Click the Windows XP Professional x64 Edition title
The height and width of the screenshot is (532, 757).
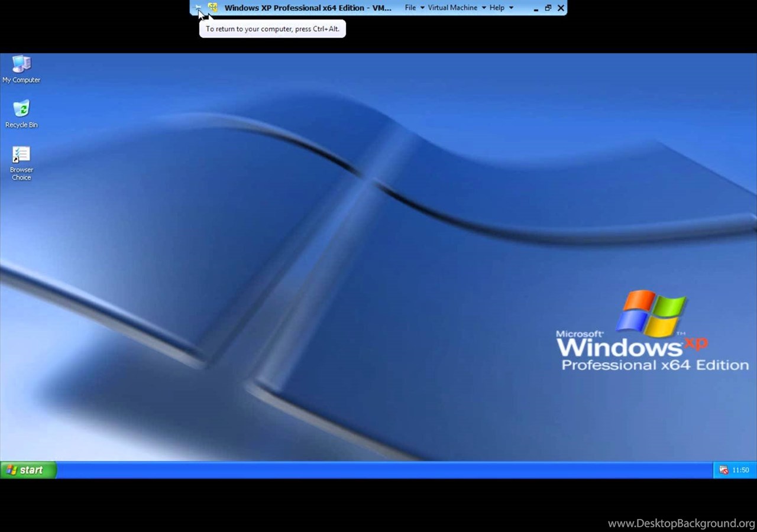click(308, 8)
